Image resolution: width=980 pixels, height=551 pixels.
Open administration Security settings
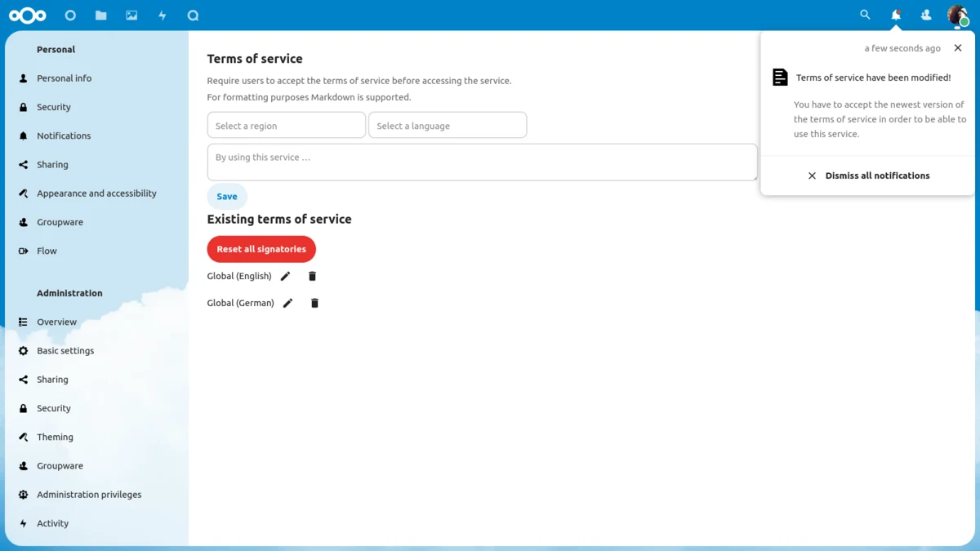tap(96, 408)
